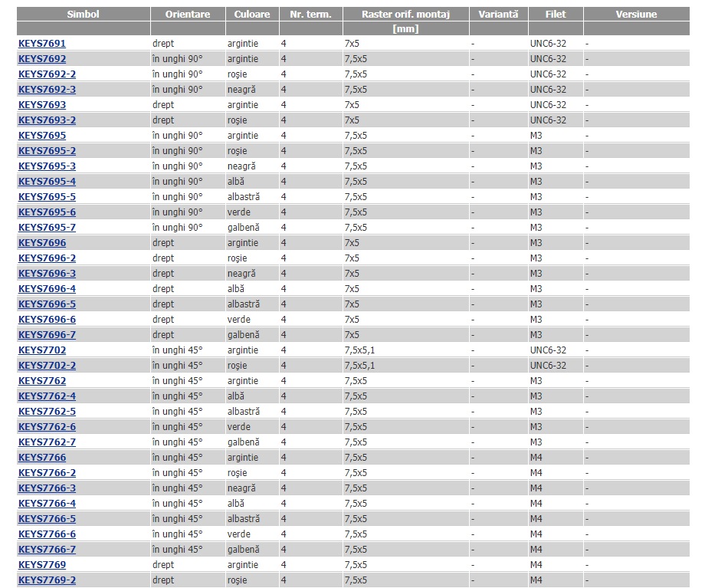Click on the KEYS7696 link

coord(42,243)
